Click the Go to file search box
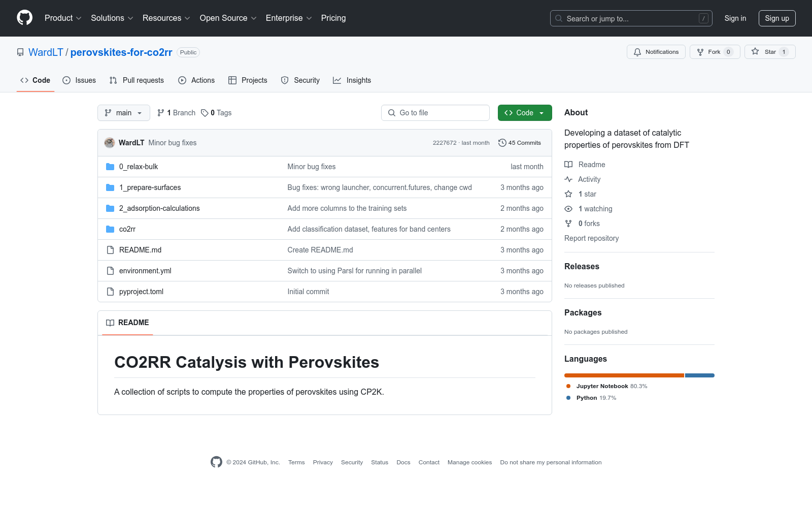The width and height of the screenshot is (812, 508). point(435,113)
